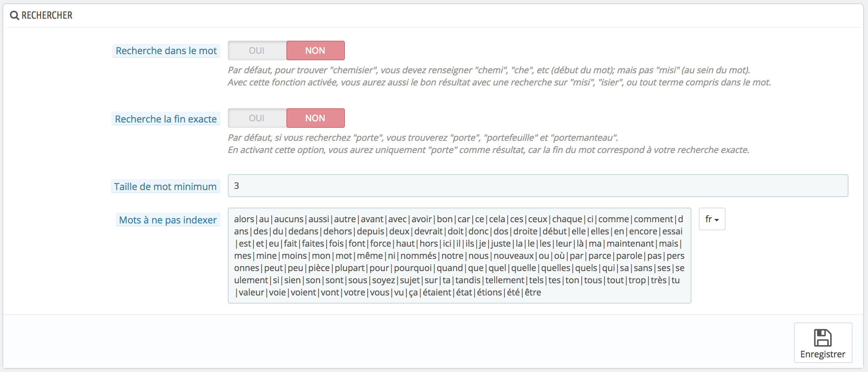The image size is (868, 372).
Task: Click the help line starting "Avec cette fonction"
Action: pos(499,82)
